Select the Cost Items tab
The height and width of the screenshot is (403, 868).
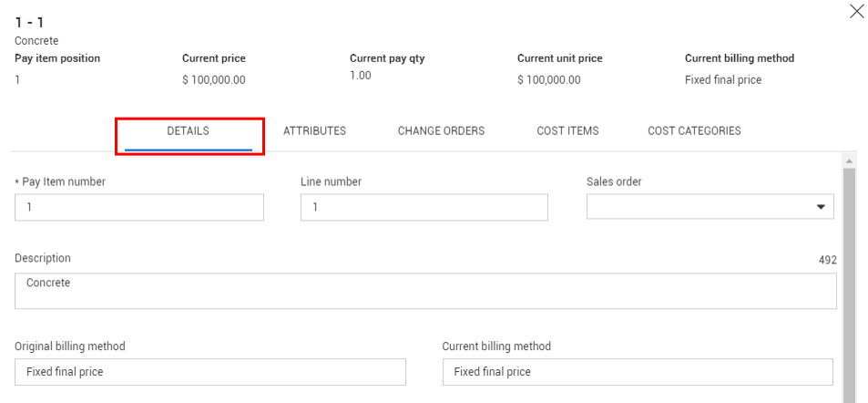[567, 131]
